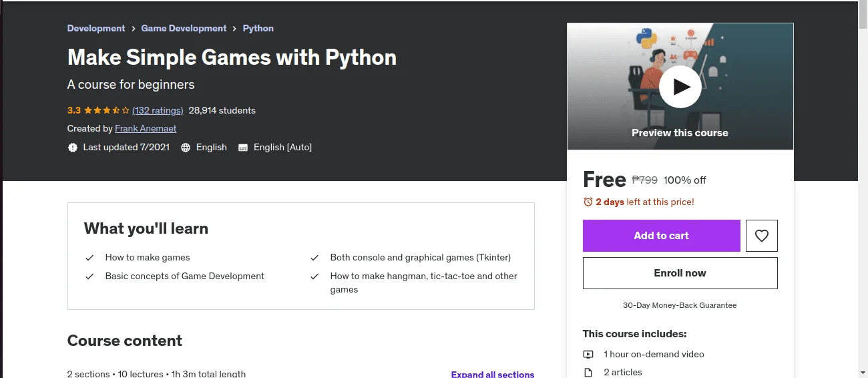The image size is (868, 378).
Task: Click the 2 articles text
Action: tap(623, 373)
